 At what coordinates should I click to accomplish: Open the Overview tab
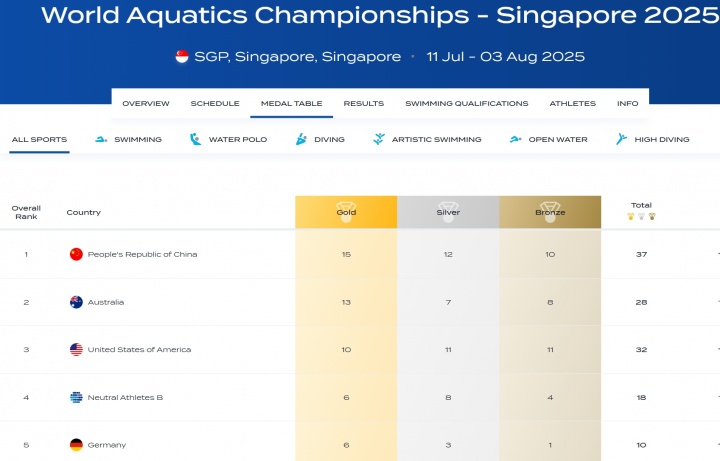[146, 103]
